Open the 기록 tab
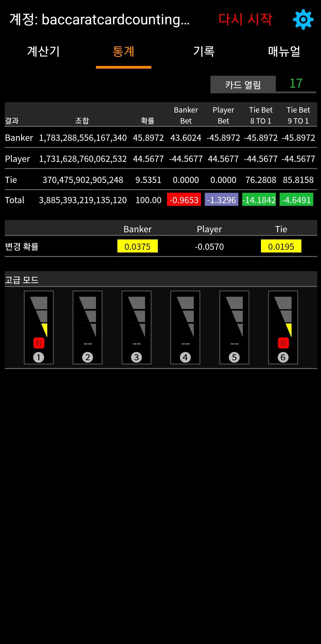 204,52
